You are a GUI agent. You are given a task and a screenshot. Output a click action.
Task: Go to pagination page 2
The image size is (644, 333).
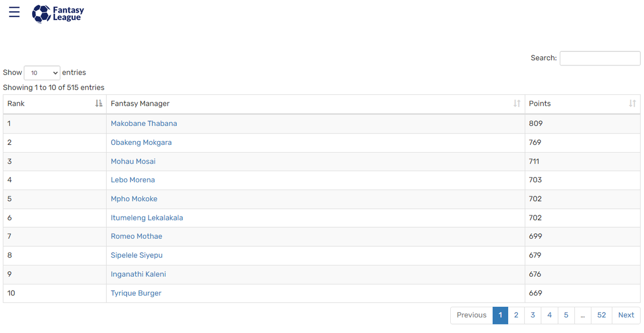point(516,315)
